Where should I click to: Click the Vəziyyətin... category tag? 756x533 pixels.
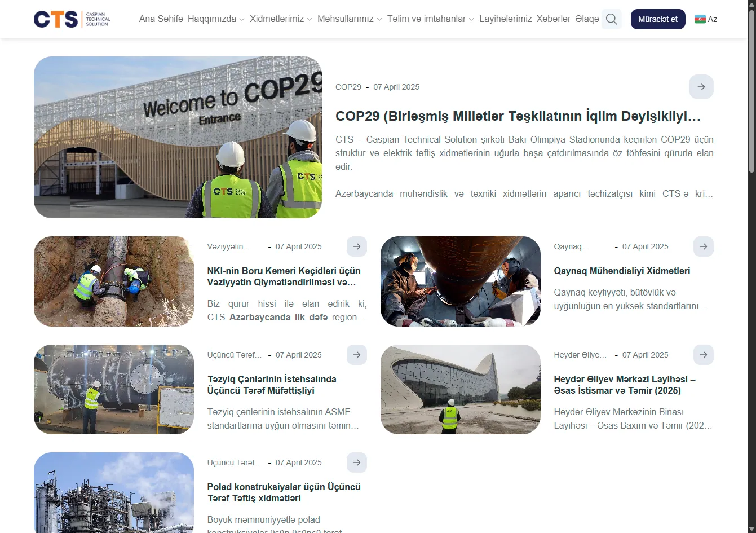(x=229, y=246)
